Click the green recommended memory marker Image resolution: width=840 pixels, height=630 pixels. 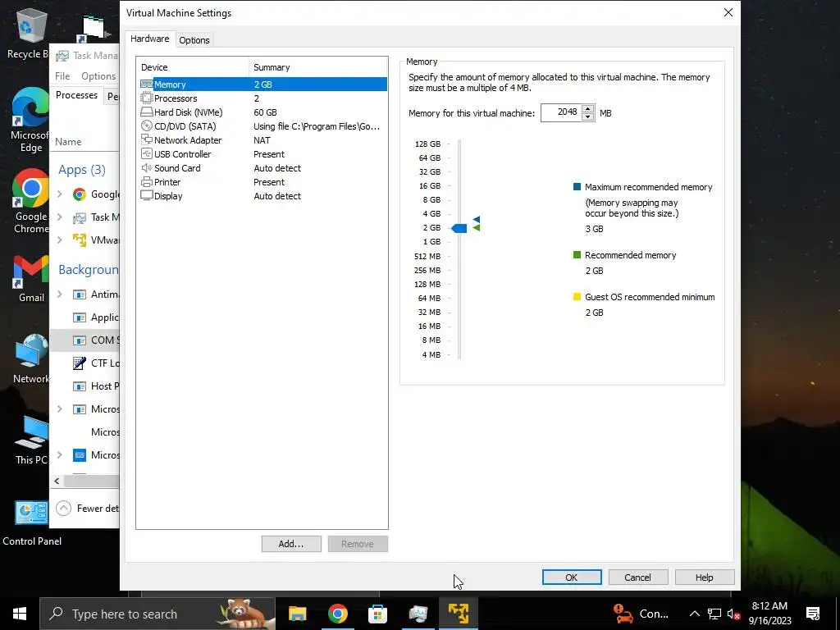pyautogui.click(x=477, y=228)
